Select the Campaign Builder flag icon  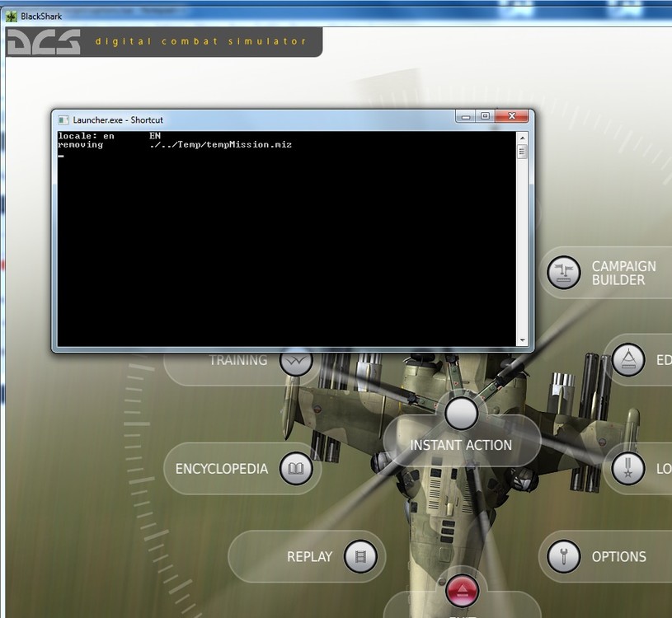(563, 272)
